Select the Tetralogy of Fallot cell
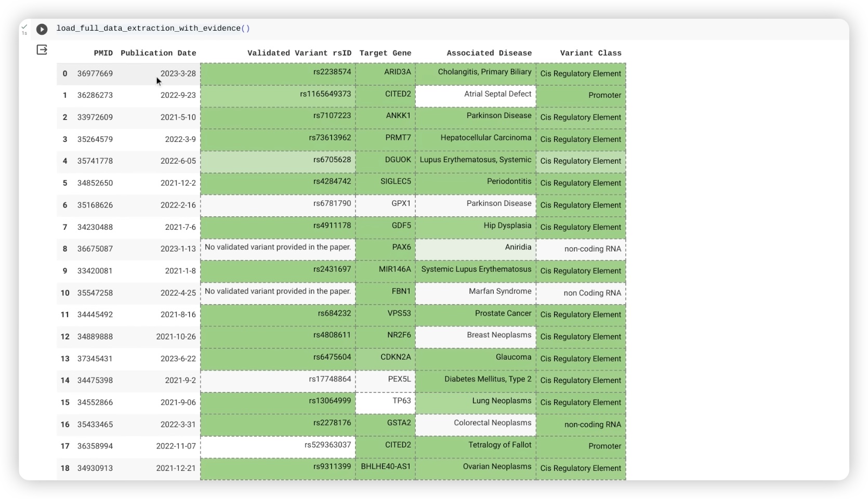This screenshot has height=499, width=868. point(476,447)
